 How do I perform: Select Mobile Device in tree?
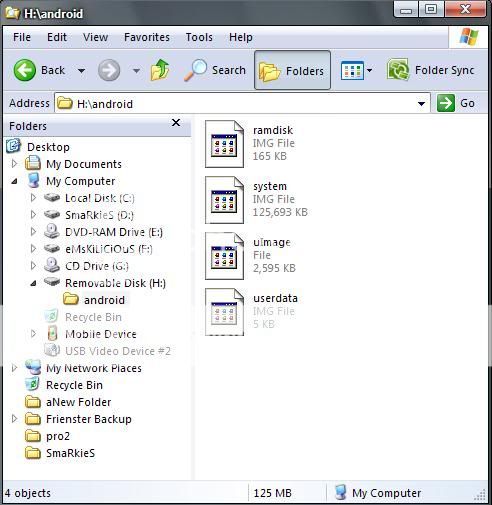(x=101, y=334)
